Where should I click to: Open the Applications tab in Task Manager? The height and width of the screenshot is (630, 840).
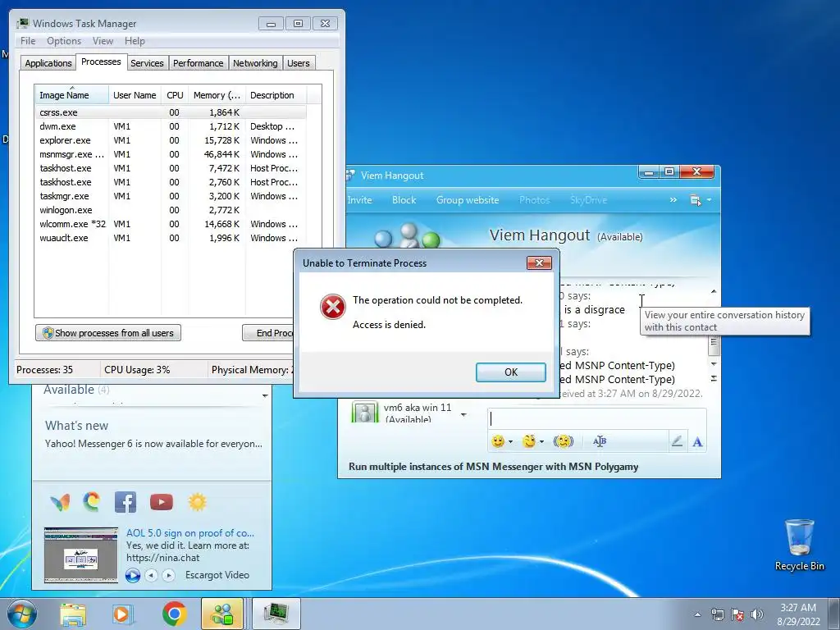click(x=48, y=63)
